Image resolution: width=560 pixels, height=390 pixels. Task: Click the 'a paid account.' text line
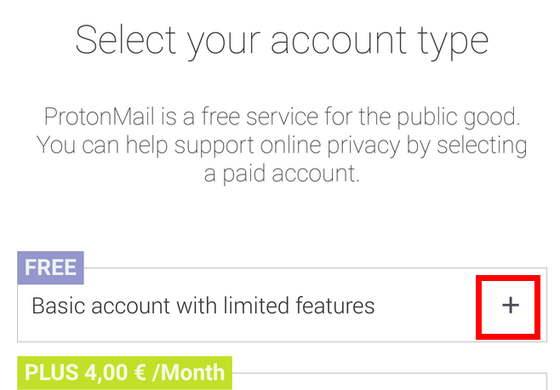(x=281, y=174)
